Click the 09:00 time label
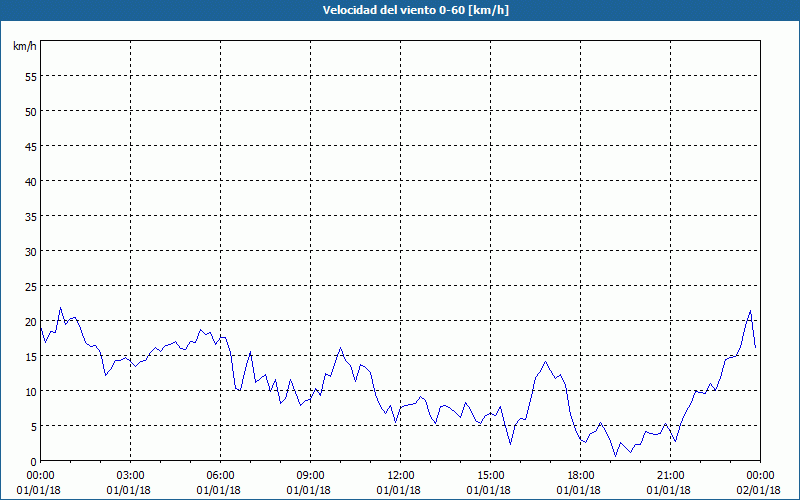Screen dimensions: 800x500 [x=310, y=476]
